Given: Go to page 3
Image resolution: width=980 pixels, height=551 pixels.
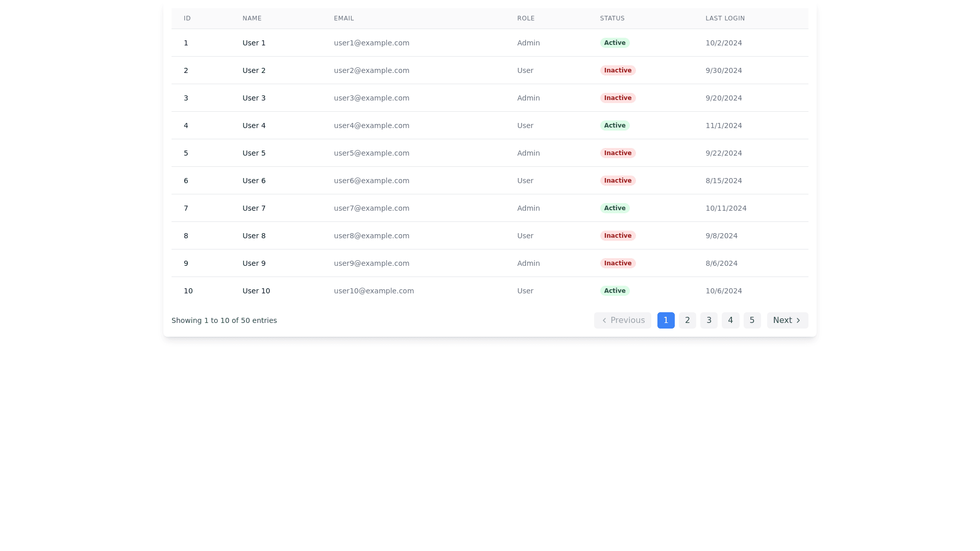Looking at the screenshot, I should (708, 320).
